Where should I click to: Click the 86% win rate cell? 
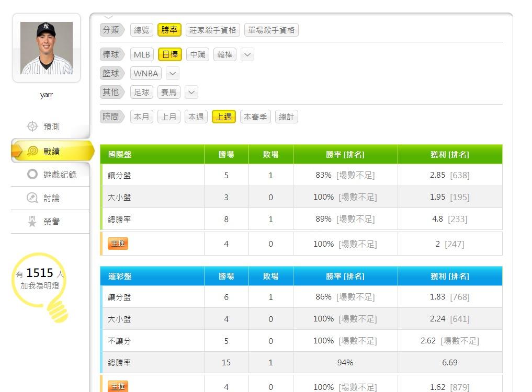point(345,297)
